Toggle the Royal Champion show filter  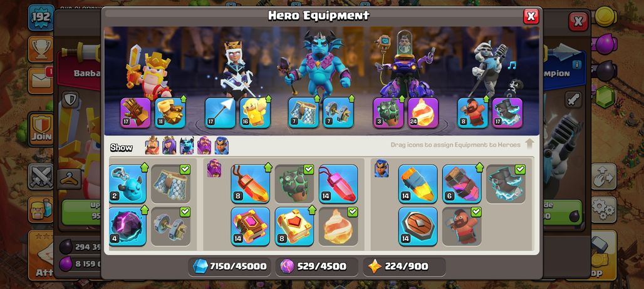(221, 146)
